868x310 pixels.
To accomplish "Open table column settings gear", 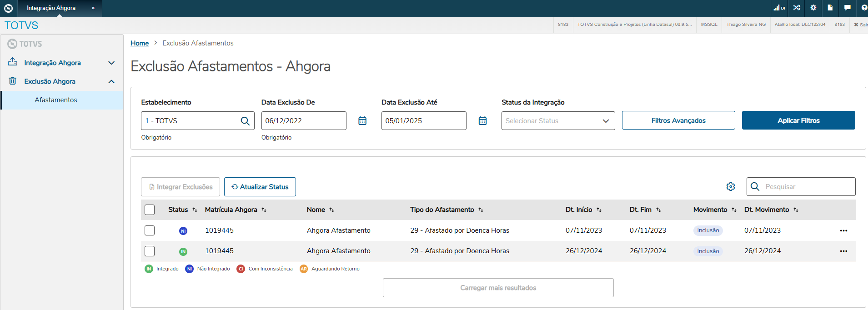I will [731, 187].
